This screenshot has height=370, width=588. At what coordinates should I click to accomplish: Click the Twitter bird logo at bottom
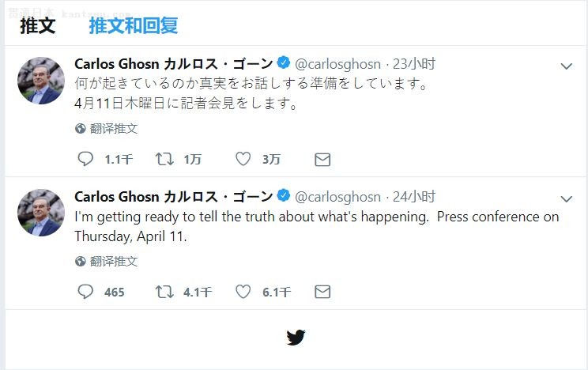[296, 338]
